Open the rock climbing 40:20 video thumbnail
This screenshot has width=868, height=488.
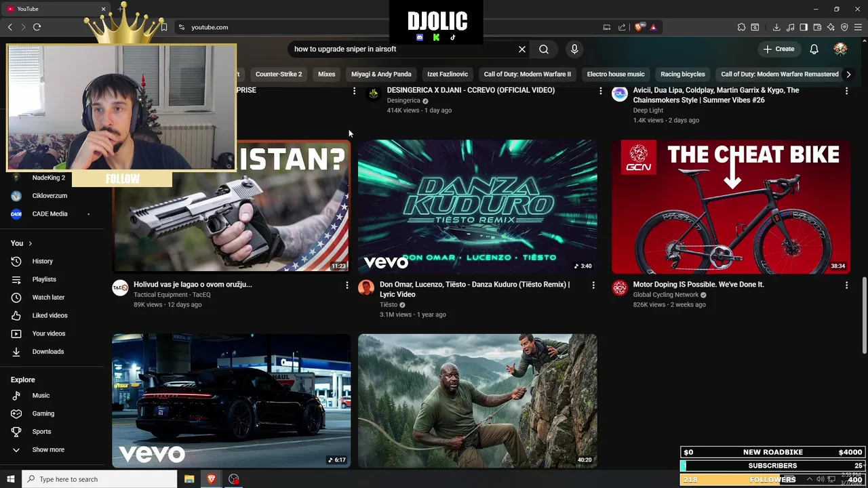point(477,400)
